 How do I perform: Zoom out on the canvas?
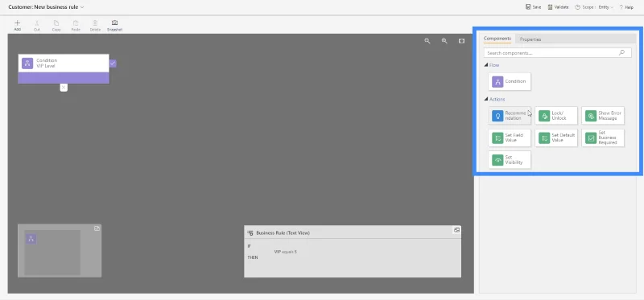pos(427,41)
